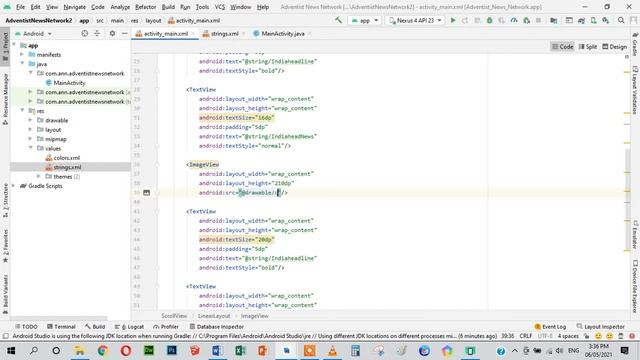Screen dimensions: 640x360
Task: Open the Build menu
Action: tap(168, 7)
